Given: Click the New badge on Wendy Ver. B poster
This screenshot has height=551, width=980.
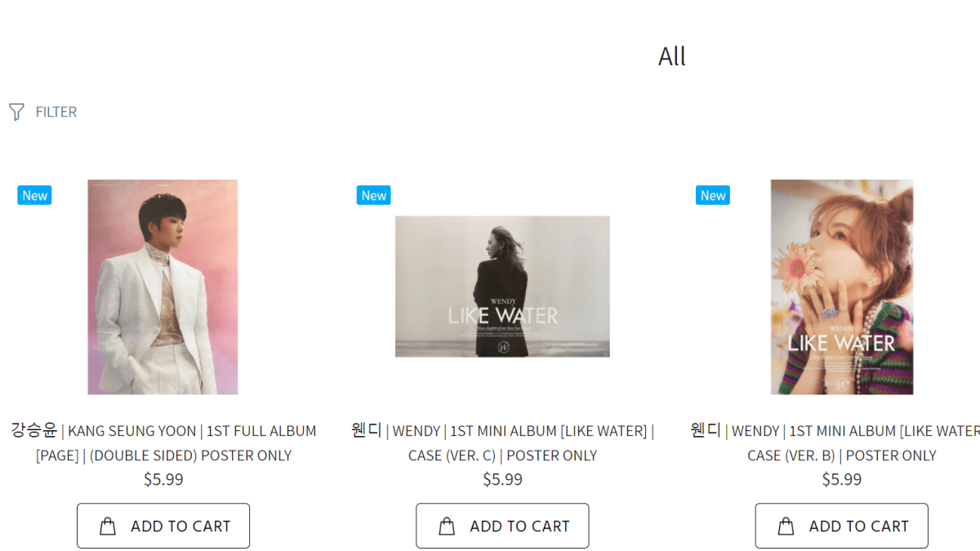Looking at the screenshot, I should pyautogui.click(x=712, y=195).
